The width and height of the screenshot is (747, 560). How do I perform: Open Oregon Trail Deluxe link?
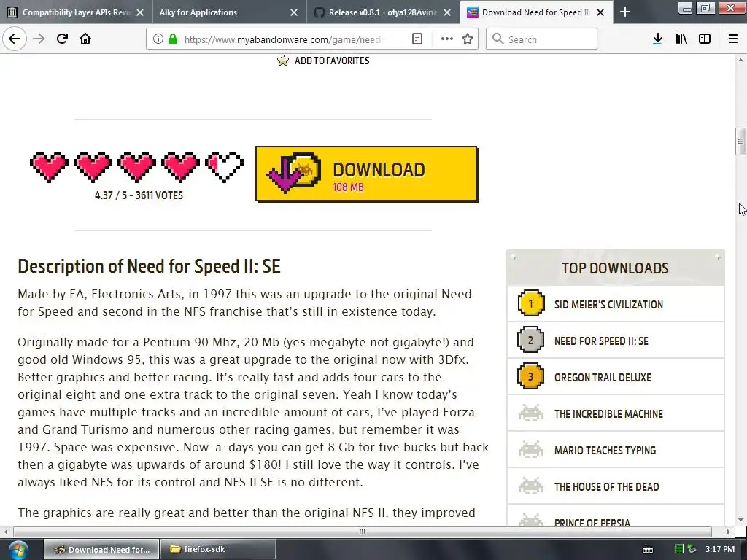[x=603, y=378]
